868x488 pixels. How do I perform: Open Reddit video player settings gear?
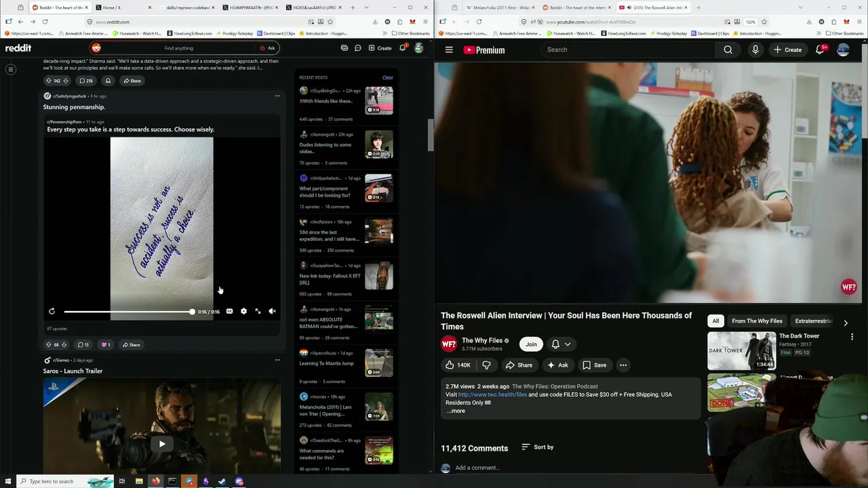[x=243, y=311]
